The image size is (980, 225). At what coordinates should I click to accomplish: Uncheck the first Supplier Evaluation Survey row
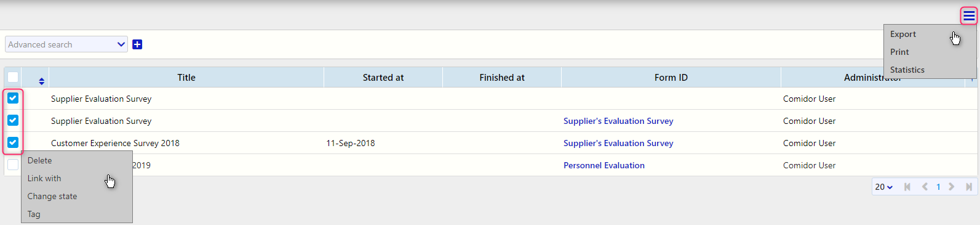[13, 98]
